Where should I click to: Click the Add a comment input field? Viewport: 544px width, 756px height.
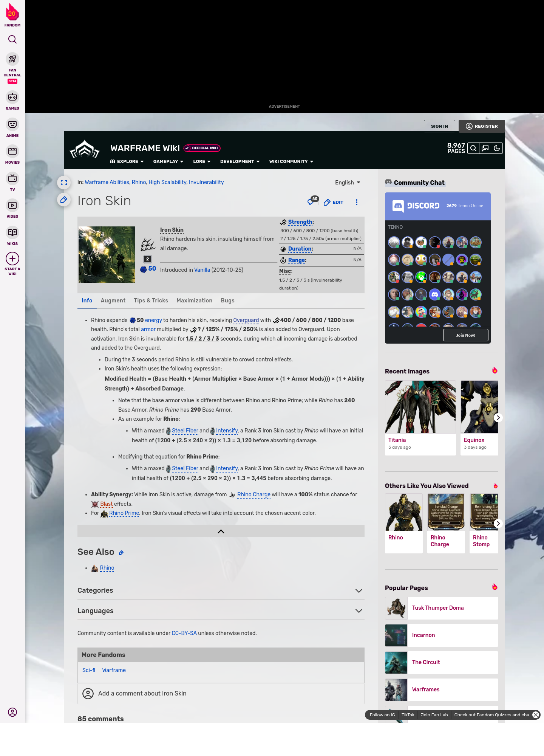pos(221,694)
